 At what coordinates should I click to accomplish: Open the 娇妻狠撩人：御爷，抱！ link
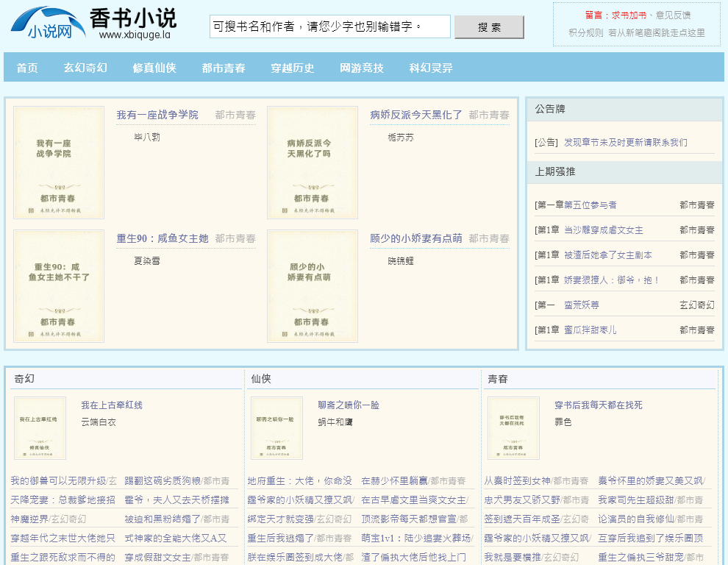pyautogui.click(x=612, y=280)
